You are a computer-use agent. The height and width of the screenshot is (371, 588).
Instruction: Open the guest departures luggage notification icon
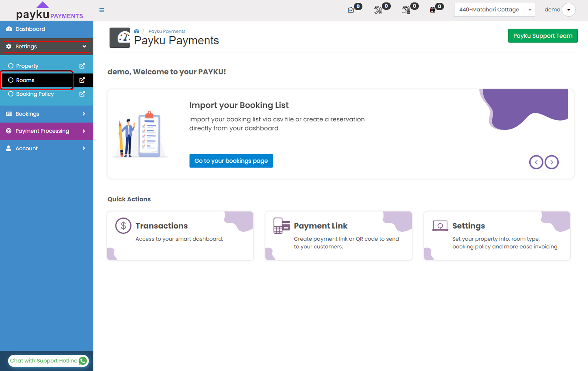[x=406, y=10]
